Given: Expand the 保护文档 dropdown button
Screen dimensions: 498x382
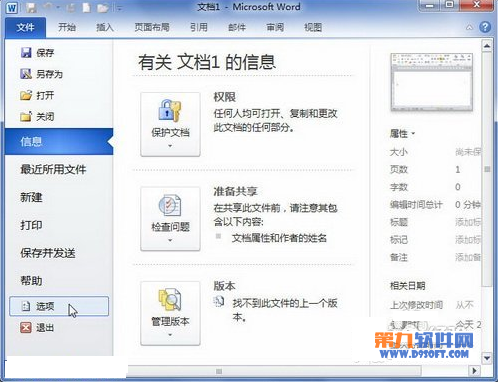Looking at the screenshot, I should coord(170,124).
